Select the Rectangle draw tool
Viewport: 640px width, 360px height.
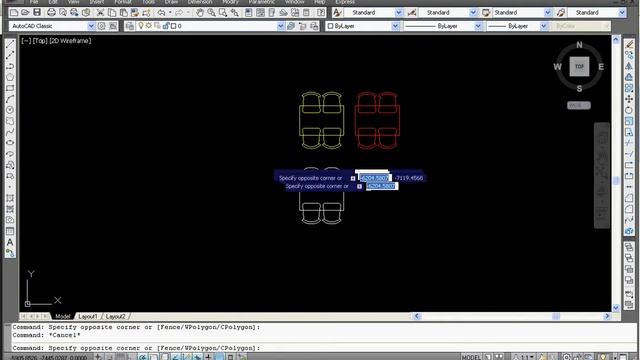pyautogui.click(x=10, y=88)
